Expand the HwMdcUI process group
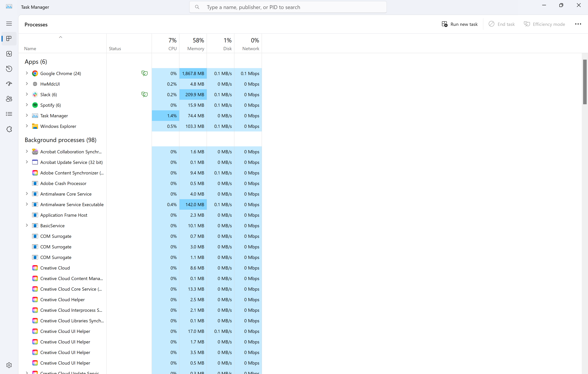This screenshot has height=374, width=588. pyautogui.click(x=27, y=84)
